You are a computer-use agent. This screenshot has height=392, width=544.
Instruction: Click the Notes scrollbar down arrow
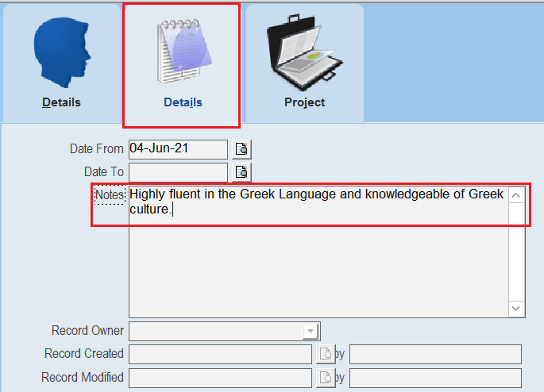(516, 308)
